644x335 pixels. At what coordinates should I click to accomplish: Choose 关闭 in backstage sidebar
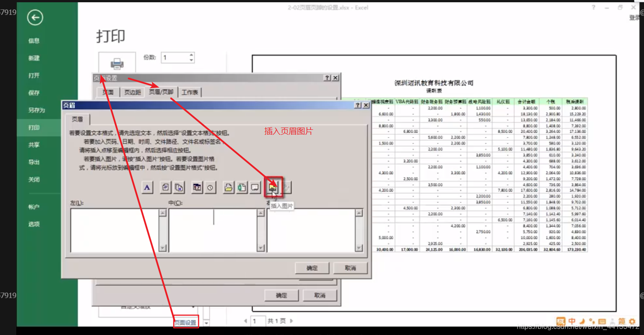pyautogui.click(x=34, y=179)
